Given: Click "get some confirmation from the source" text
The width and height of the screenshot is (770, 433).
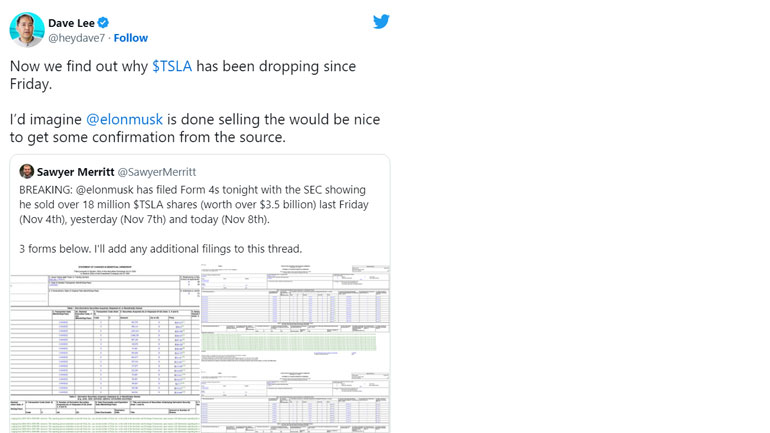Looking at the screenshot, I should pos(160,137).
